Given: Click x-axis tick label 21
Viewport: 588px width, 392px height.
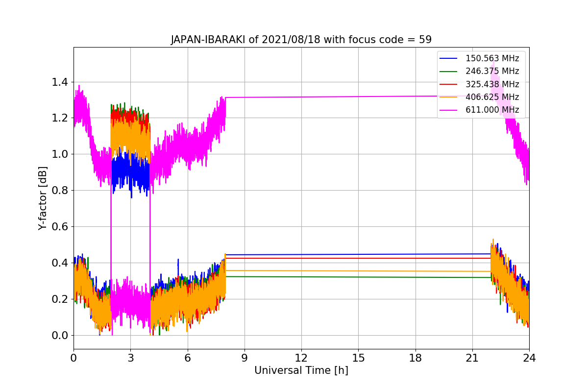Looking at the screenshot, I should (472, 358).
